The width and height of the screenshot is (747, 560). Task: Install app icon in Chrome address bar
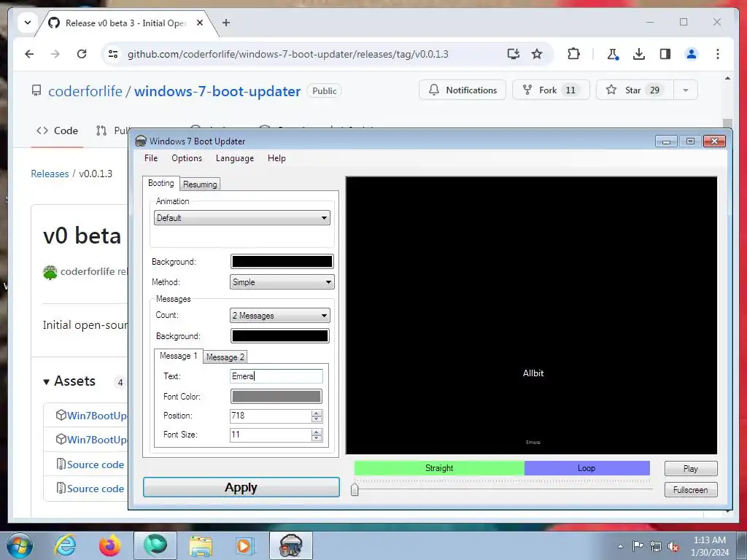click(x=513, y=54)
